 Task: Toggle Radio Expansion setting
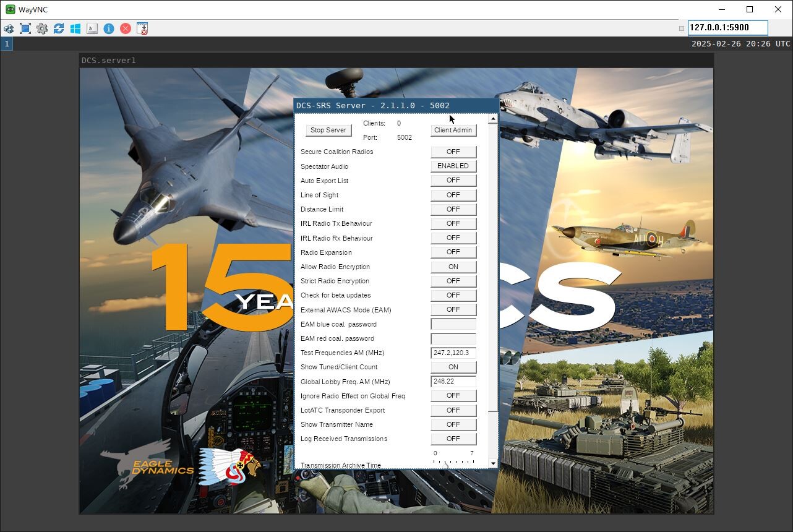point(453,252)
